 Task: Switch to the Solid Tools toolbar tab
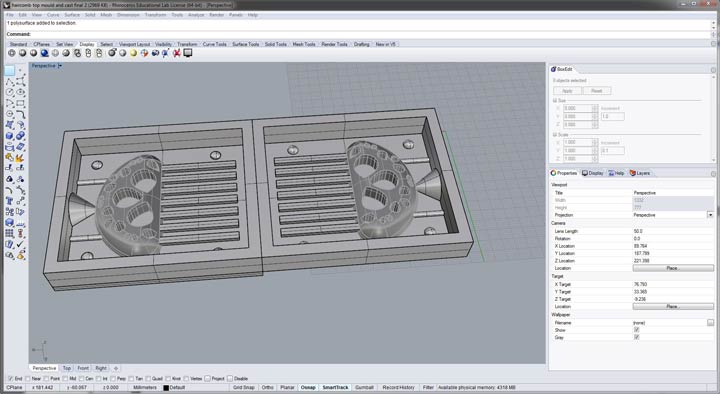(276, 44)
